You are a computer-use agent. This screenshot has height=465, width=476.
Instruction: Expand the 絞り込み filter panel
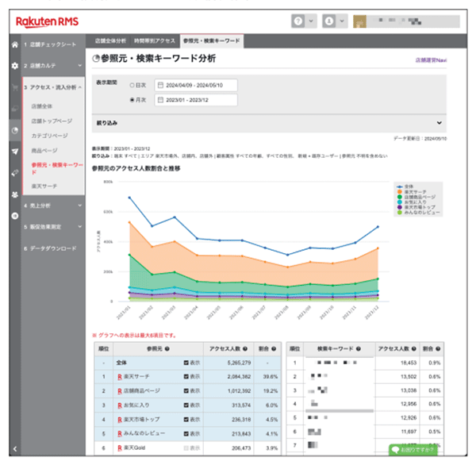click(269, 123)
